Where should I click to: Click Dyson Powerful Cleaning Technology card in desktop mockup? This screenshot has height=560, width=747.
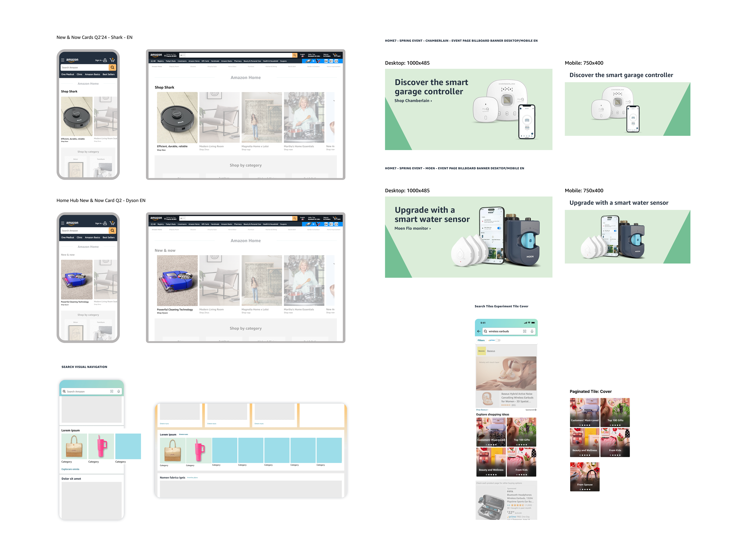coord(177,280)
